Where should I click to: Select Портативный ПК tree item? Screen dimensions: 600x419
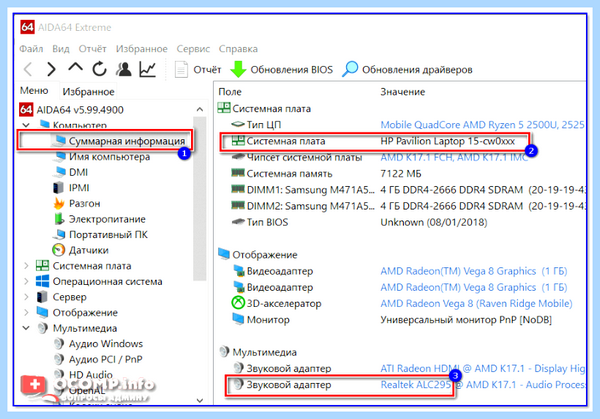coord(108,235)
